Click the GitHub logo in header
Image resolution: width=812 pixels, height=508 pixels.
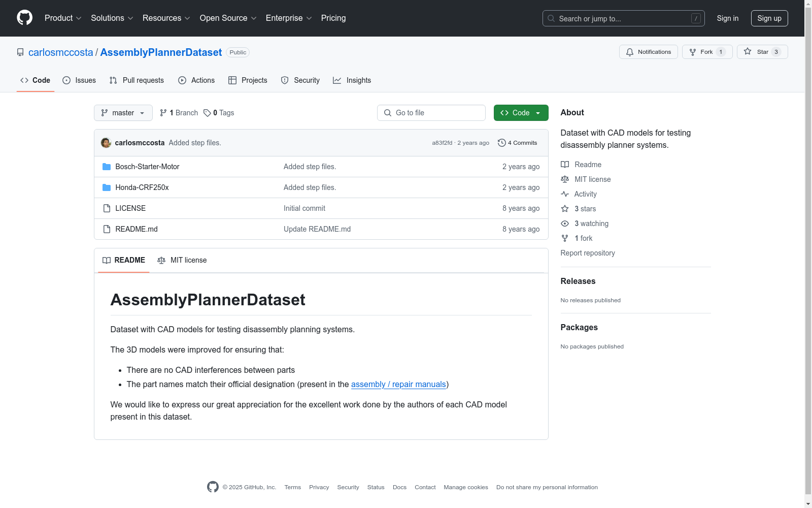click(x=24, y=18)
